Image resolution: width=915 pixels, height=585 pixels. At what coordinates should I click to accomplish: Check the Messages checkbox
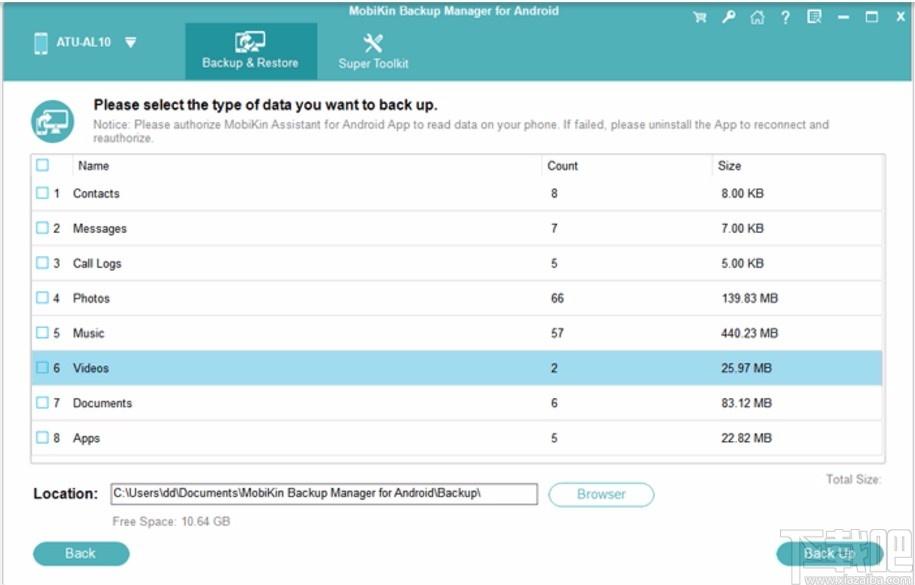point(43,228)
